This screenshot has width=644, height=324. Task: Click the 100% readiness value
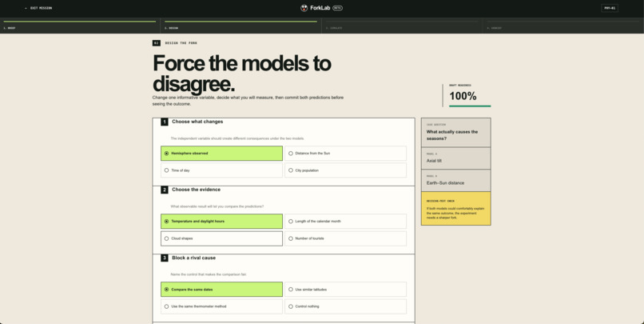point(463,96)
